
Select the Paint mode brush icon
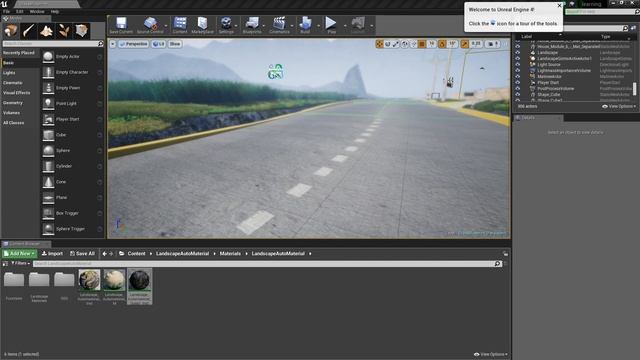pyautogui.click(x=29, y=31)
